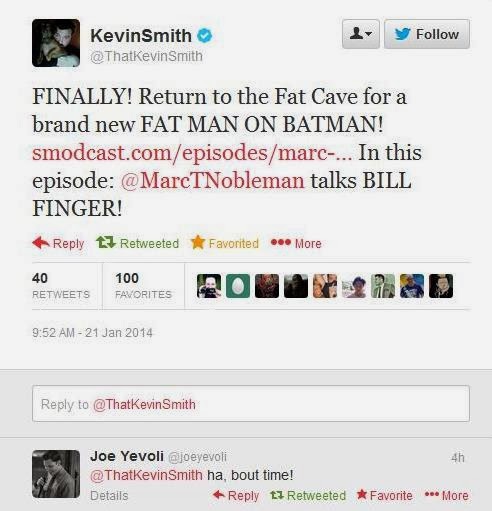Reply to Kevin Smith's main tweet
Image resolution: width=492 pixels, height=511 pixels.
pyautogui.click(x=58, y=243)
